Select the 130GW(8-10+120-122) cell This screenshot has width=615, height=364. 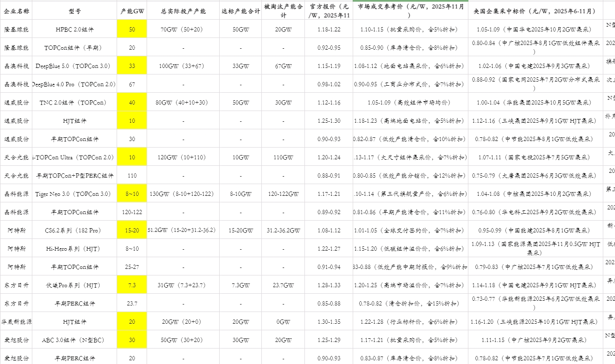(x=183, y=193)
